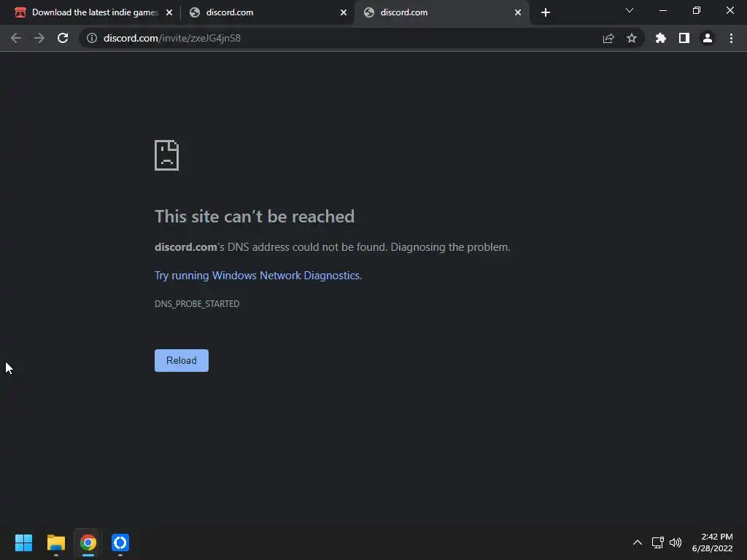This screenshot has height=560, width=747.
Task: Click the Reload button
Action: pyautogui.click(x=182, y=360)
